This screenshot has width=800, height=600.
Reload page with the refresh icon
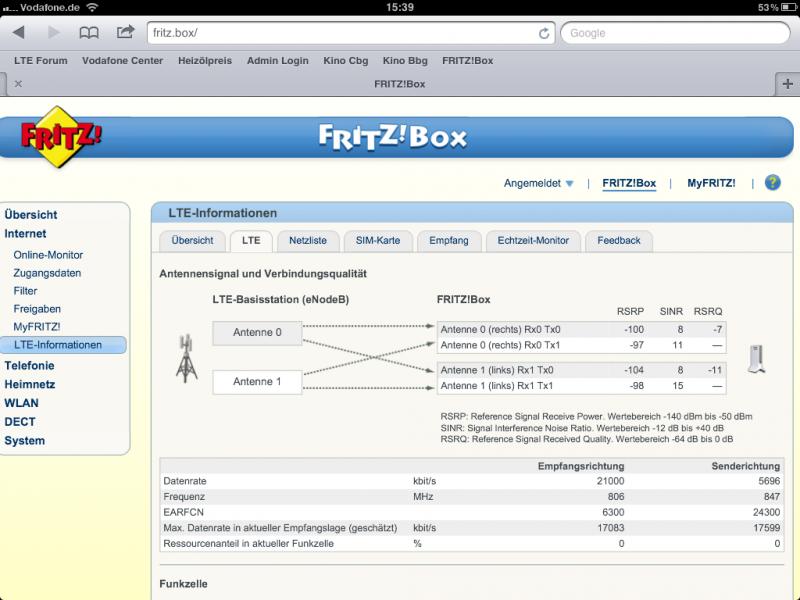point(544,33)
